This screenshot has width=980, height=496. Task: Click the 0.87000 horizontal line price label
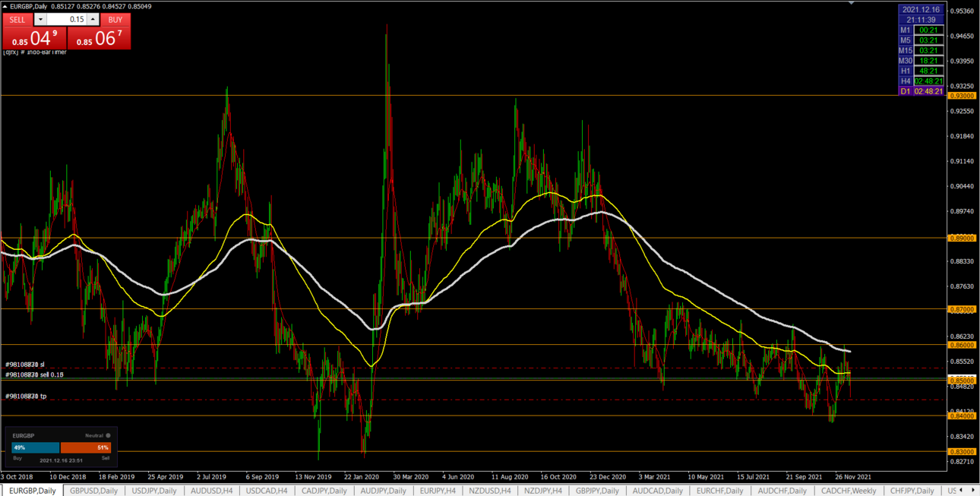962,309
